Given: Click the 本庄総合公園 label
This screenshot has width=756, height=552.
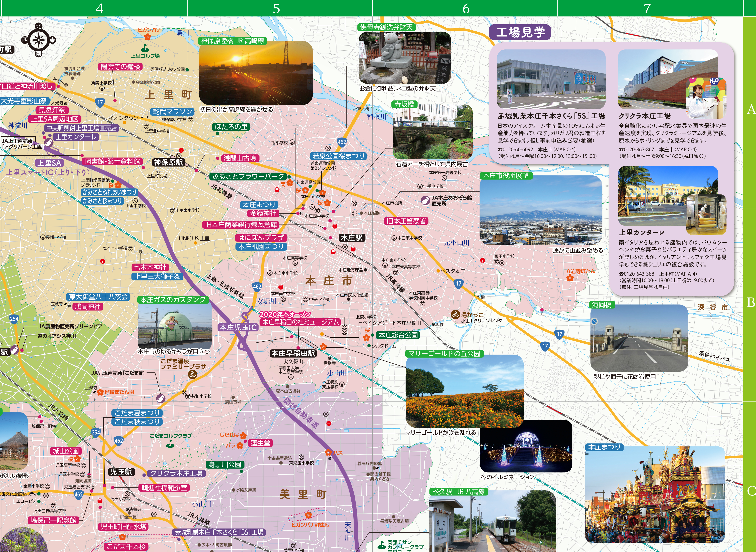Looking at the screenshot, I should pos(398,335).
